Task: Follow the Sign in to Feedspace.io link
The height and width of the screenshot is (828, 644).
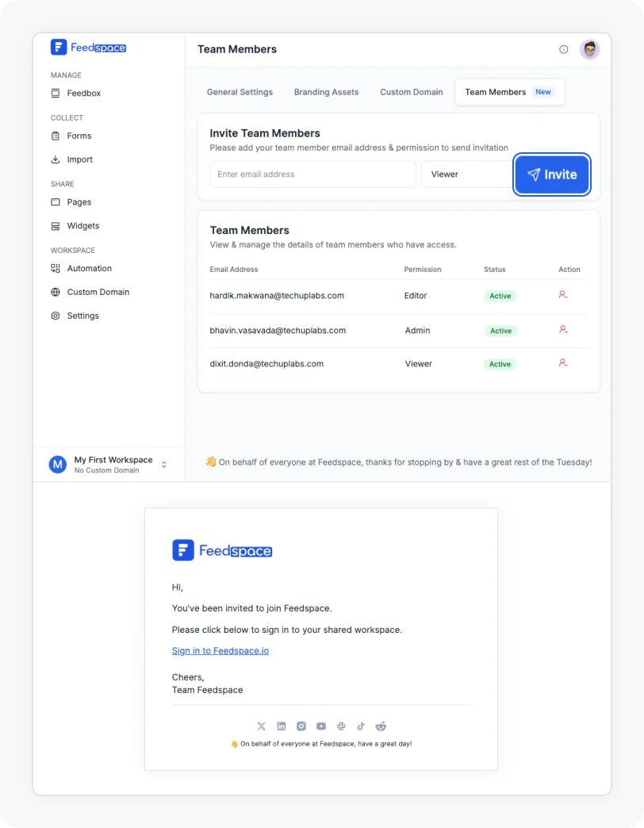Action: tap(220, 651)
